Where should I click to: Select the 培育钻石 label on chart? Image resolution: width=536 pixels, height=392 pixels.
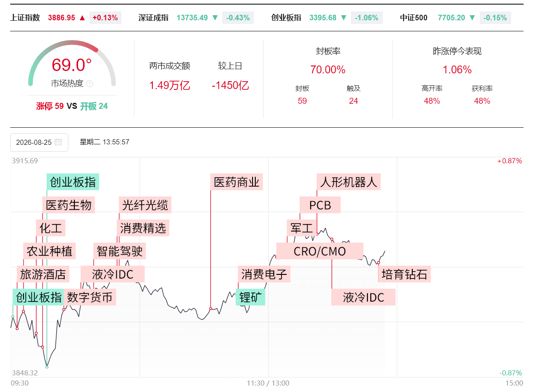[404, 274]
